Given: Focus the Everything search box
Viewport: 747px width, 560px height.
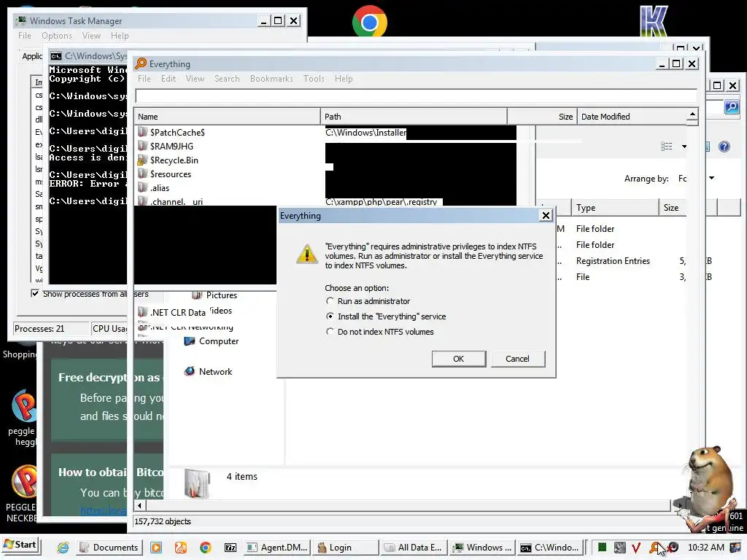Looking at the screenshot, I should click(x=416, y=96).
